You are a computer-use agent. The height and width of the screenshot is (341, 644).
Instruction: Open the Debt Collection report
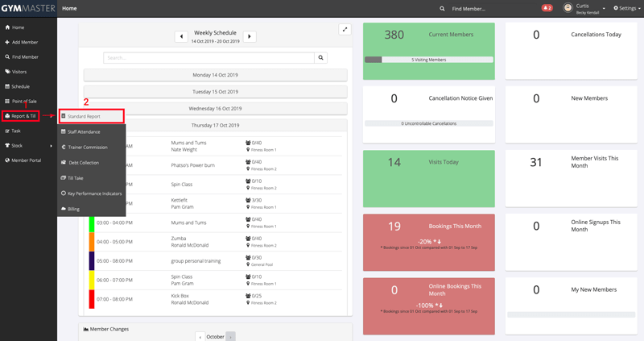coord(84,163)
